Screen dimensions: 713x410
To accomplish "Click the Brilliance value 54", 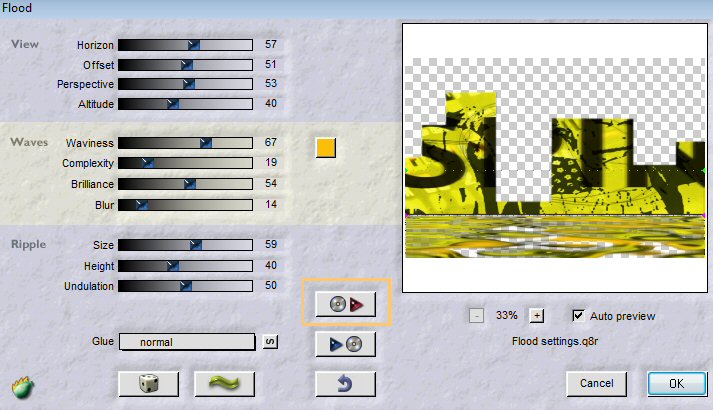I will [271, 183].
